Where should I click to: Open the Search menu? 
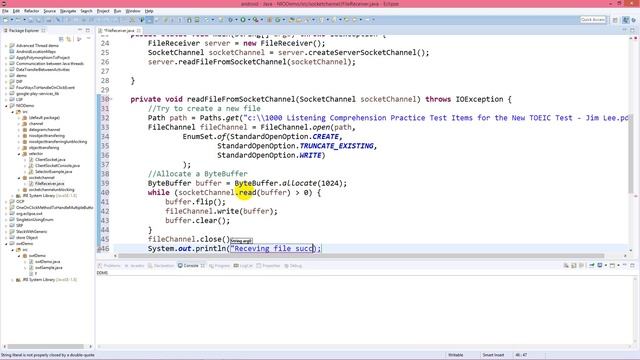(86, 11)
